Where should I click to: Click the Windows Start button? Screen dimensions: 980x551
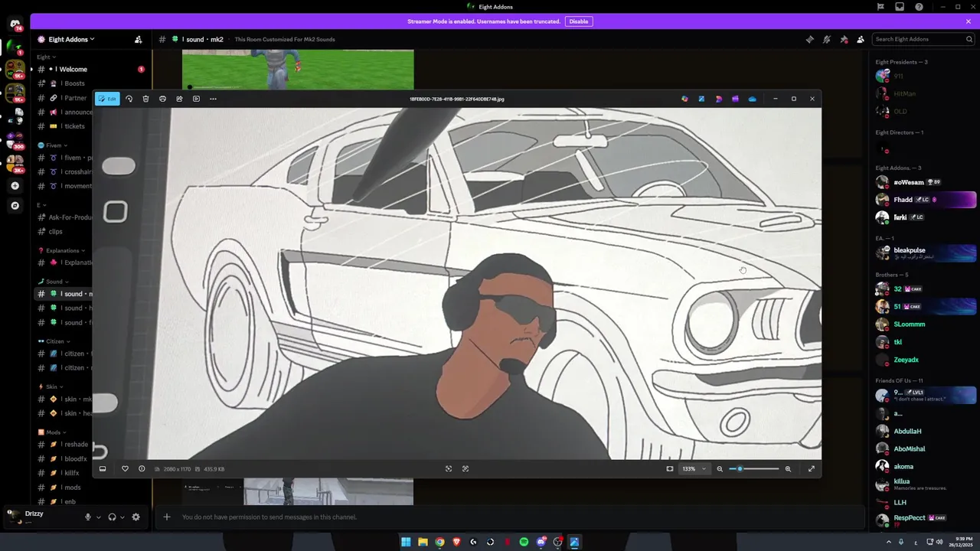point(406,542)
